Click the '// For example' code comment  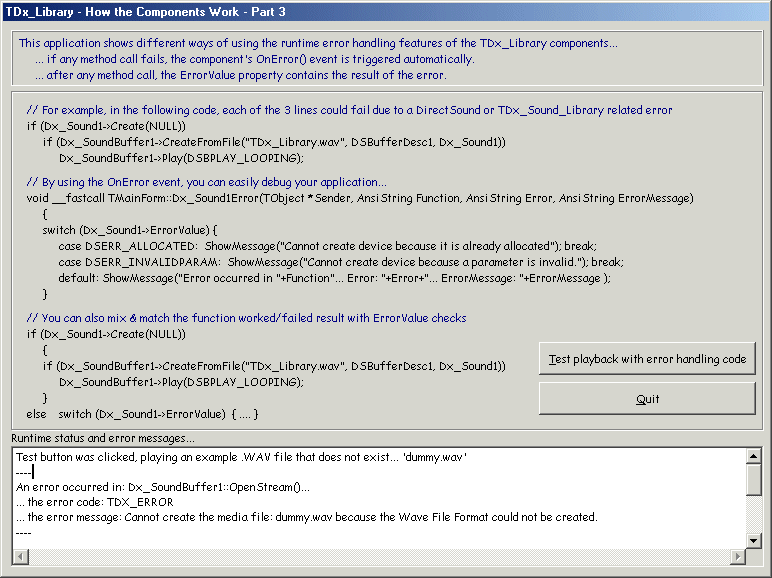(x=349, y=110)
